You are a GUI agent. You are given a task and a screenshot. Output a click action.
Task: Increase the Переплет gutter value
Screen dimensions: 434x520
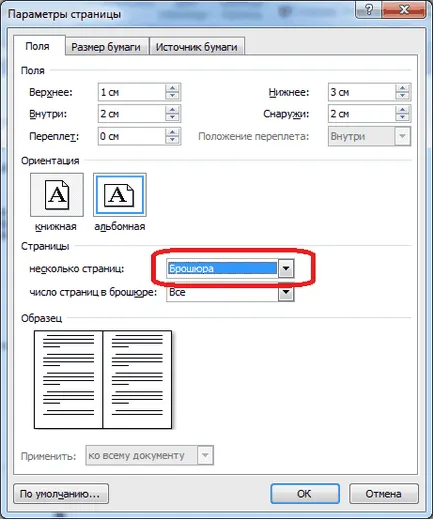coord(172,132)
